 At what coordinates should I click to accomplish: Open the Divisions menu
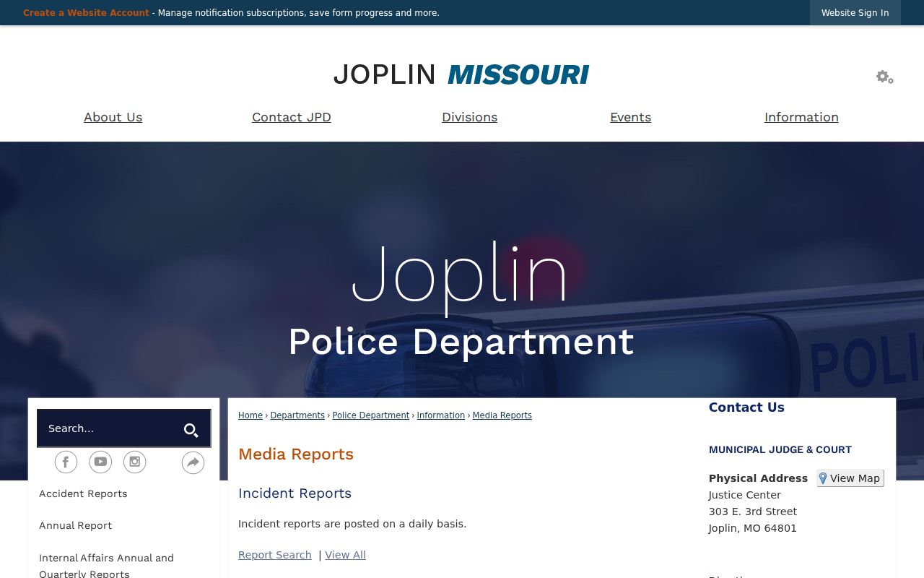(x=469, y=117)
